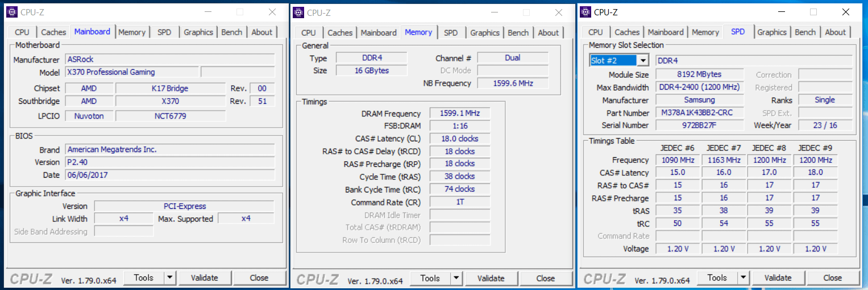The image size is (868, 290).
Task: Click the Command Rate 1T value
Action: tap(460, 202)
